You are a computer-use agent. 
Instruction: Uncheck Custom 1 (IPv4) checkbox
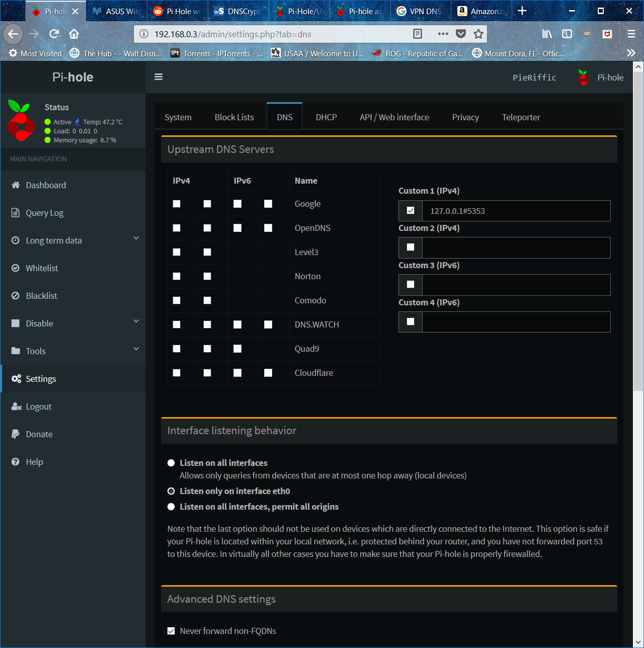[x=411, y=211]
